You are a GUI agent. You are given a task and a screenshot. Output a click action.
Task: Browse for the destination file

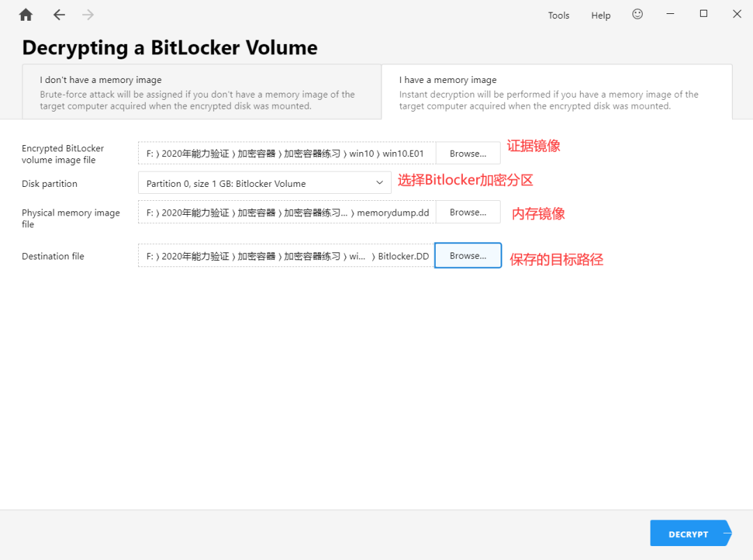coord(468,255)
